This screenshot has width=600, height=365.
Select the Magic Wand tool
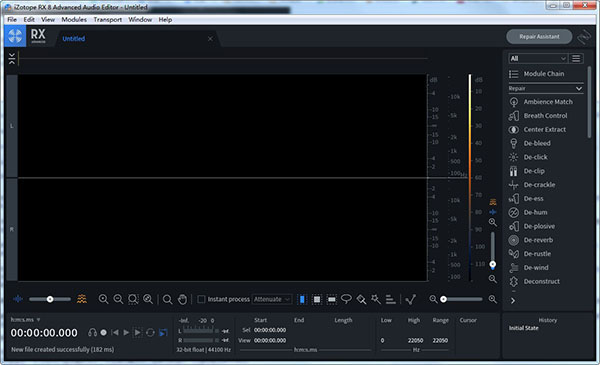(x=376, y=299)
